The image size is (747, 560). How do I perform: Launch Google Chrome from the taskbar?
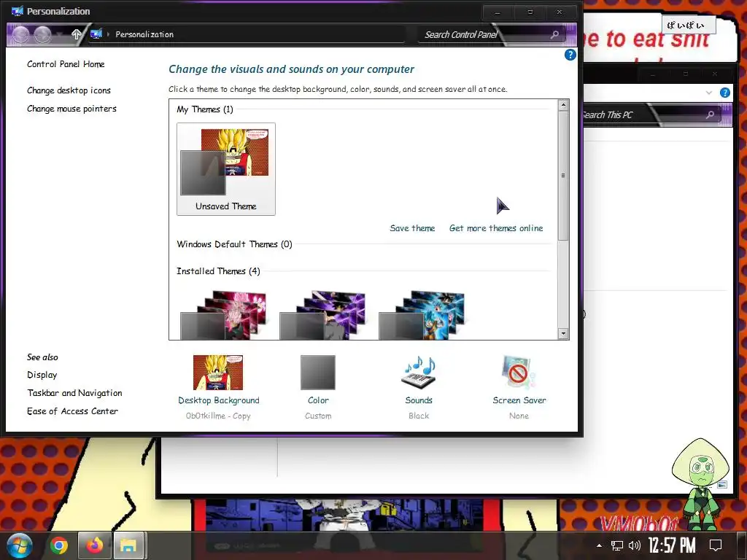[58, 545]
